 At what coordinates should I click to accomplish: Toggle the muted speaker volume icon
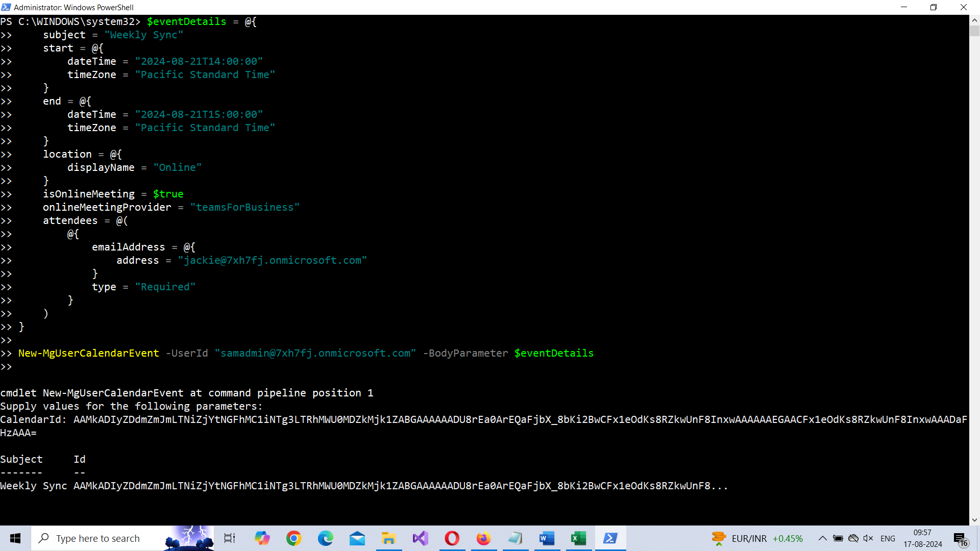tap(868, 538)
